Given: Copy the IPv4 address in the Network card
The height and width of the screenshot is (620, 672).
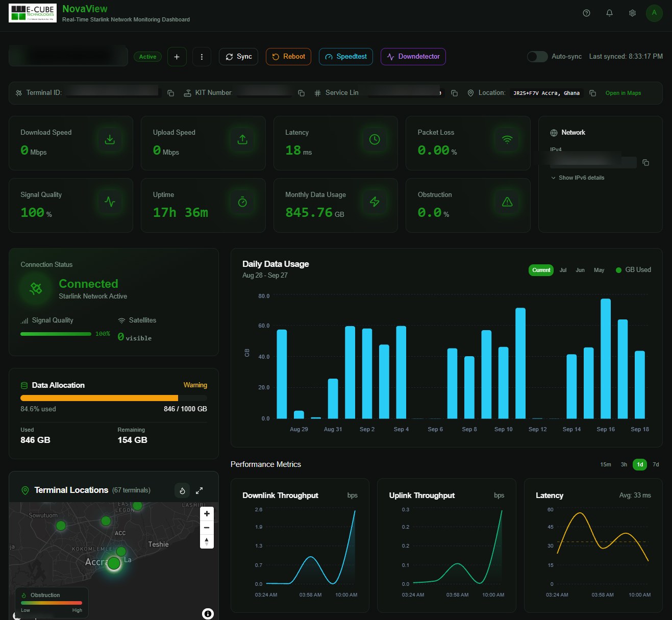Looking at the screenshot, I should pyautogui.click(x=645, y=163).
